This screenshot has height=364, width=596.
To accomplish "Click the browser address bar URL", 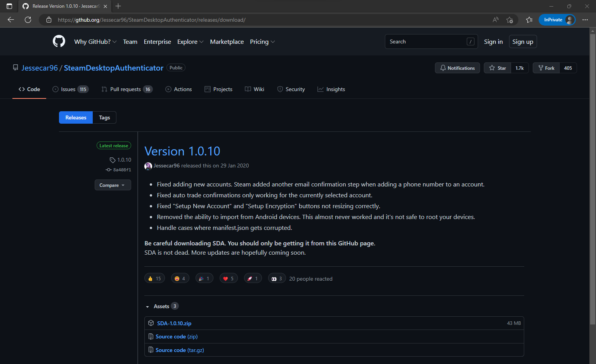I will click(152, 20).
